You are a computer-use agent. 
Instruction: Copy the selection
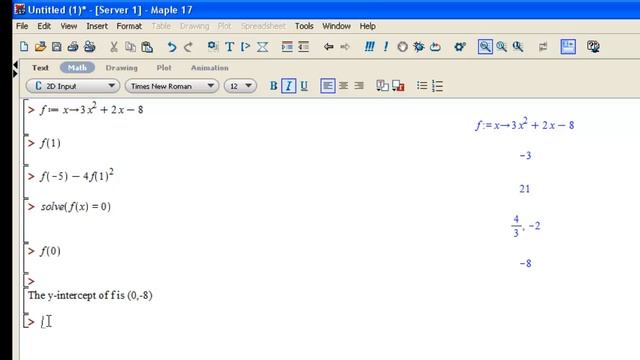[x=130, y=47]
